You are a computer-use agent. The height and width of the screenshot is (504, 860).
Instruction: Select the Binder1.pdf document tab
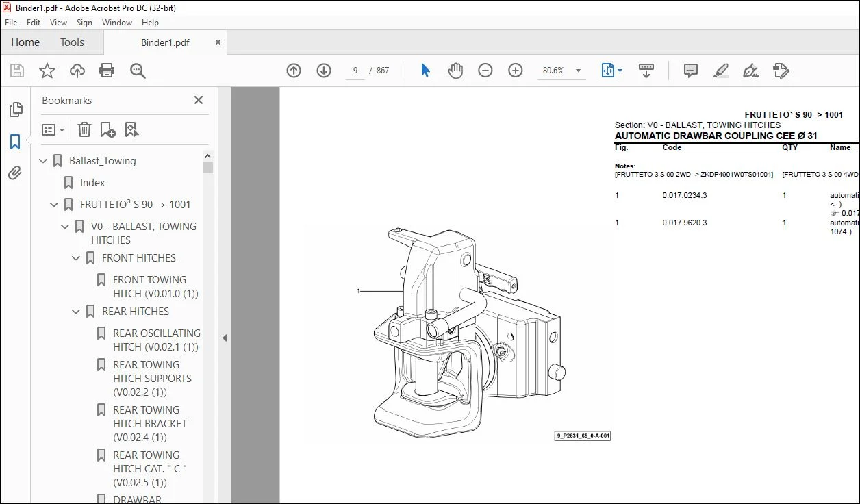coord(165,42)
